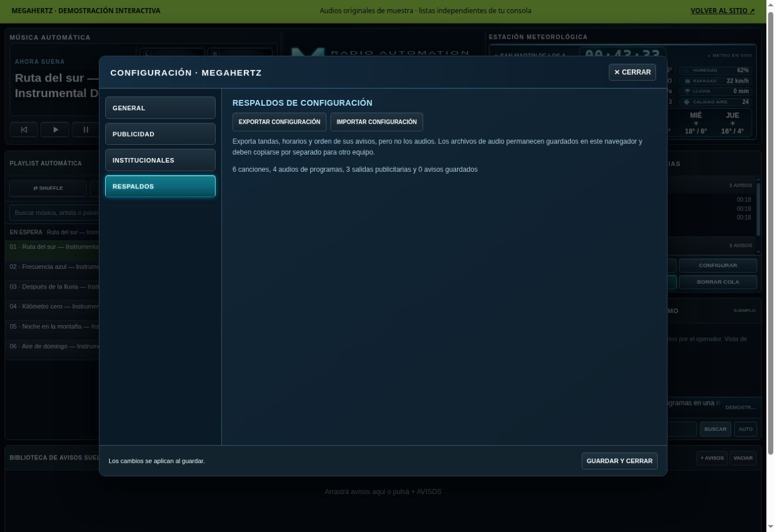Open the Institucionales section
The image size is (775, 532).
[160, 160]
